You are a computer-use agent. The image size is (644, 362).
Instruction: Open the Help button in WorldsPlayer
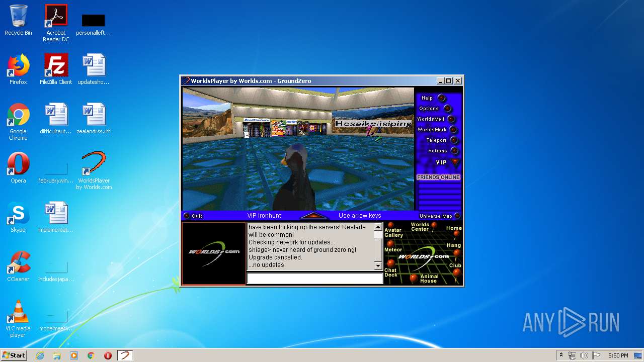coord(434,98)
